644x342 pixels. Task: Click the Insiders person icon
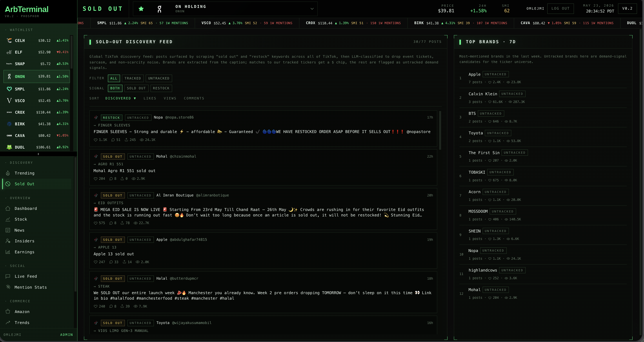pyautogui.click(x=8, y=241)
